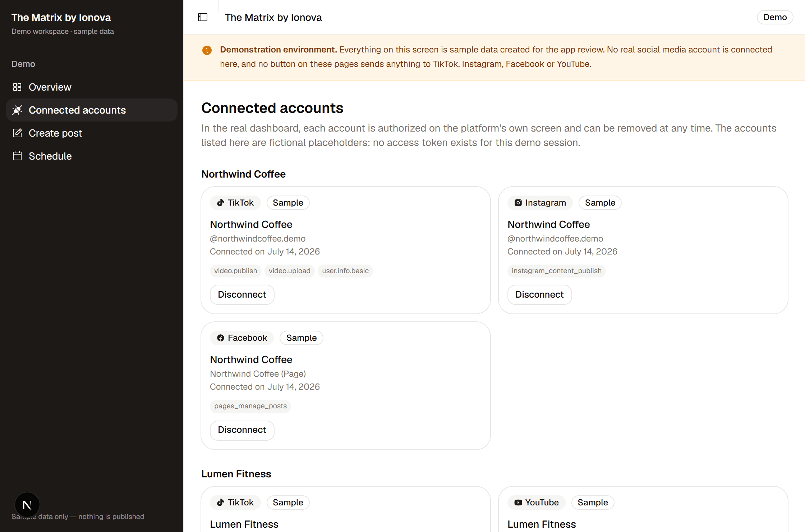Click 'Northwind Coffee (Page)' text
This screenshot has height=532, width=805.
pyautogui.click(x=258, y=374)
